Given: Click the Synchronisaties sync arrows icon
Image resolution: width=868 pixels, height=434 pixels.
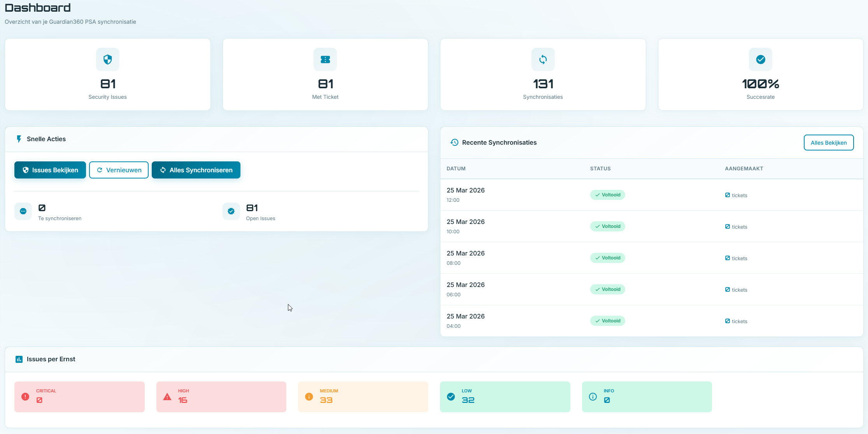Looking at the screenshot, I should pos(543,59).
